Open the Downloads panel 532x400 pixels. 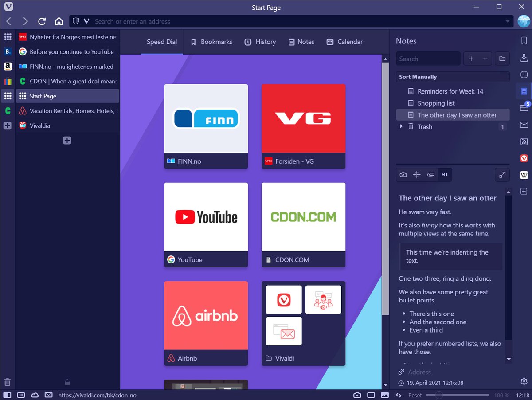(x=524, y=58)
